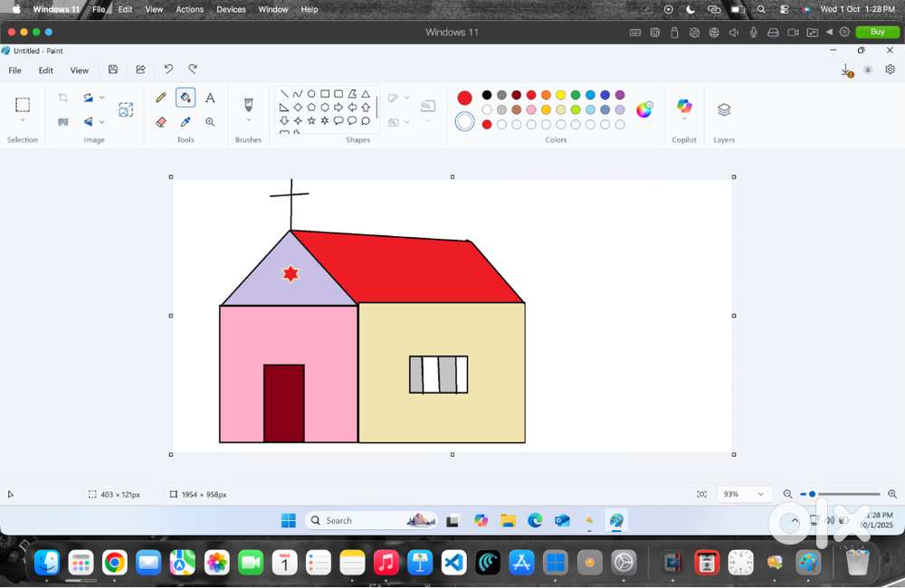Open the Layers panel
This screenshot has height=588, width=905.
coord(724,109)
